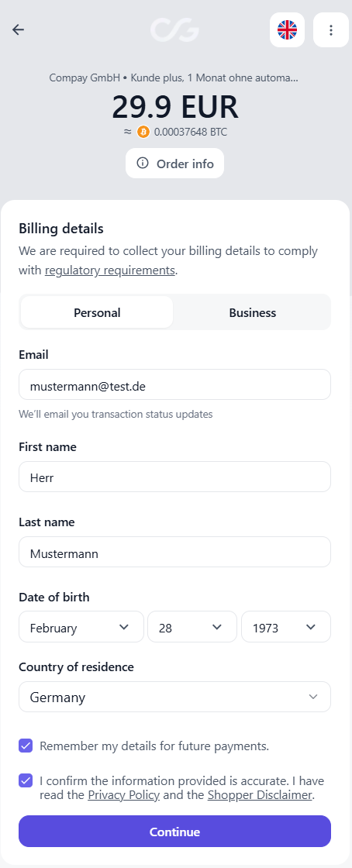Focus the Email input field
Viewport: 352px width, 868px height.
click(x=175, y=384)
